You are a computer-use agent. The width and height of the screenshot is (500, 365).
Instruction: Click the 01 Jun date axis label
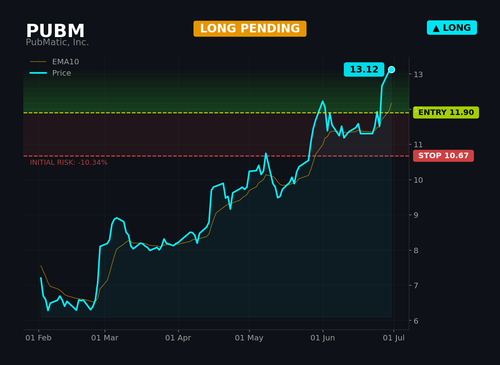[x=323, y=338]
